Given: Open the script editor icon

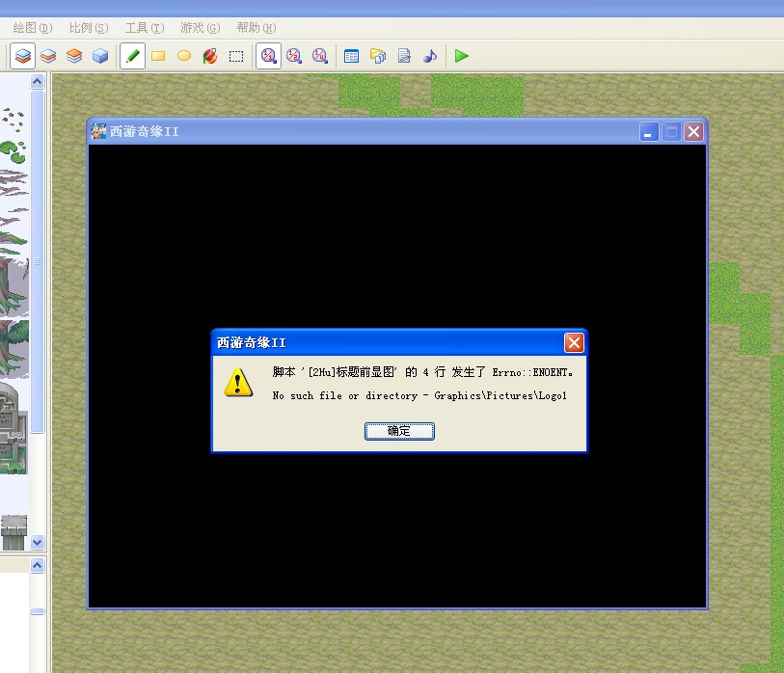Looking at the screenshot, I should tap(404, 56).
